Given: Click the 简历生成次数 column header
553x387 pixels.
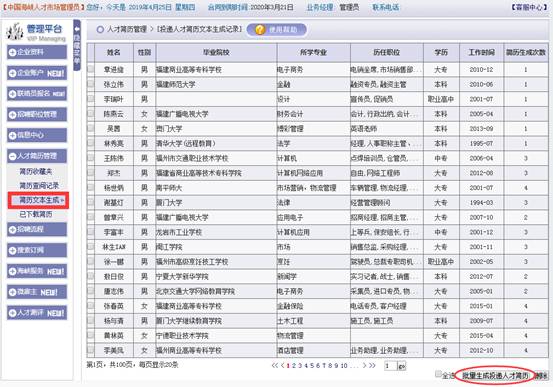Looking at the screenshot, I should (526, 53).
